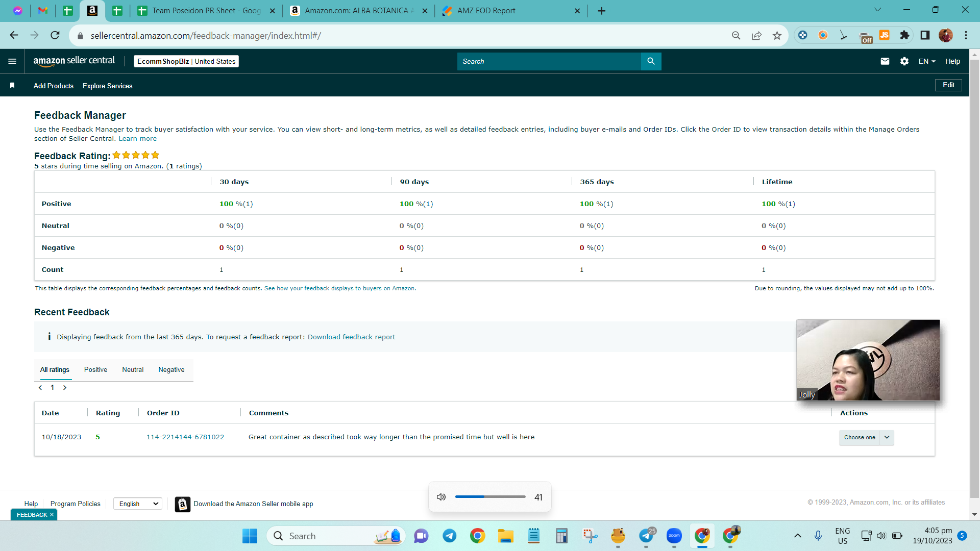Screen dimensions: 980x551
Task: Switch to the AMZ EOD Report tab
Action: (x=510, y=11)
